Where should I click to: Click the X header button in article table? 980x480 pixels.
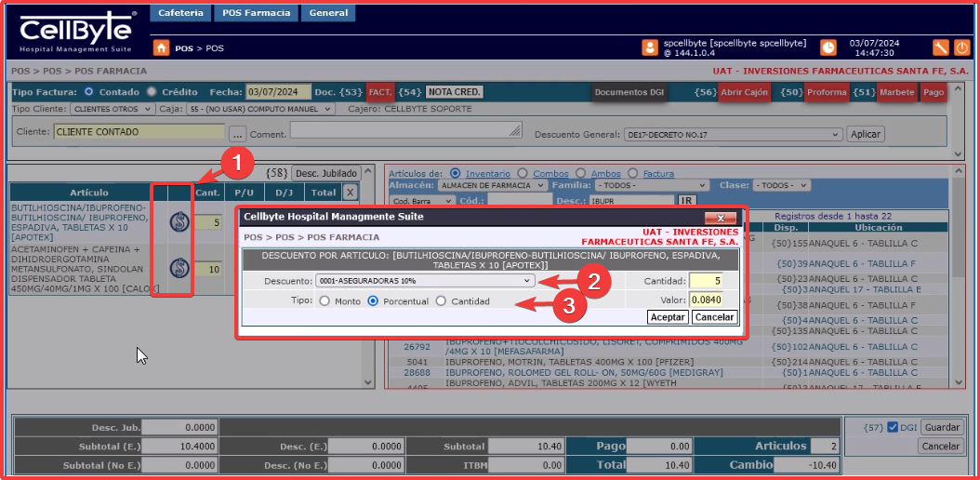coord(350,193)
